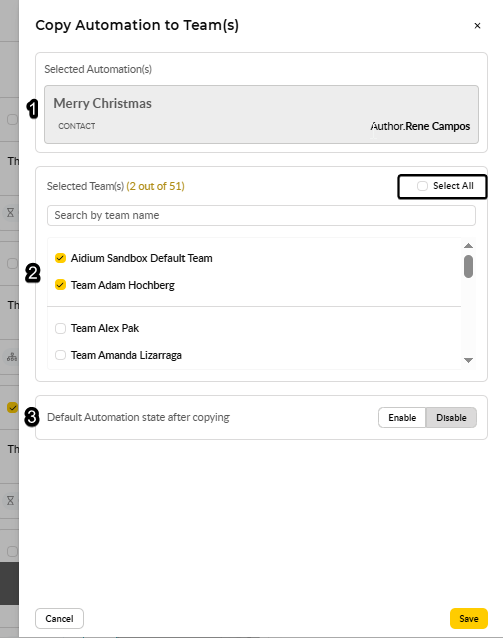Set default automation state to Enable
Image resolution: width=503 pixels, height=638 pixels.
[402, 417]
